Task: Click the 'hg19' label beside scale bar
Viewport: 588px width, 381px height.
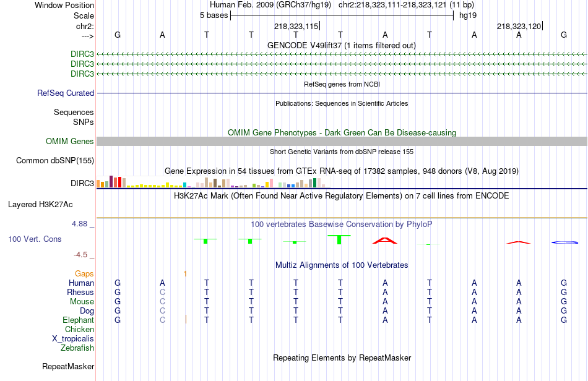Action: pyautogui.click(x=468, y=15)
